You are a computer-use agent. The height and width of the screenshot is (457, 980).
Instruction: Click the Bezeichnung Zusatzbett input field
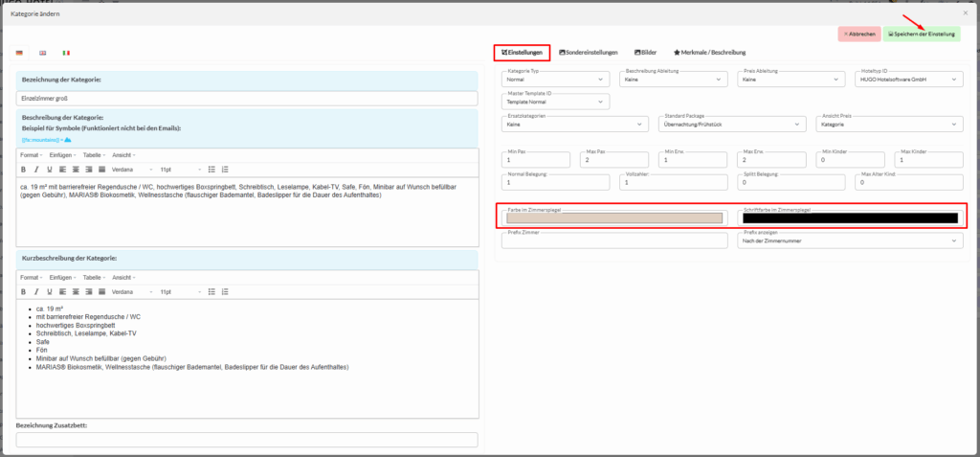coord(247,440)
